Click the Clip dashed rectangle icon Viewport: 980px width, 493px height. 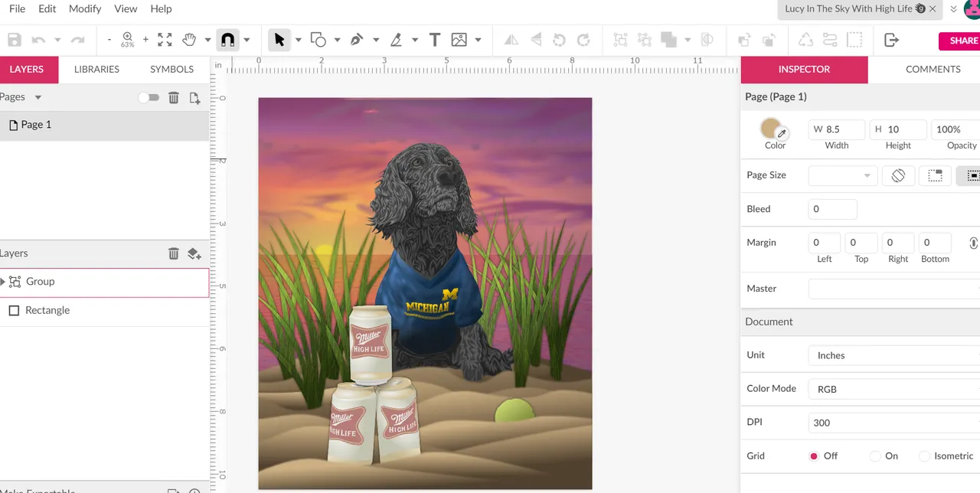854,40
